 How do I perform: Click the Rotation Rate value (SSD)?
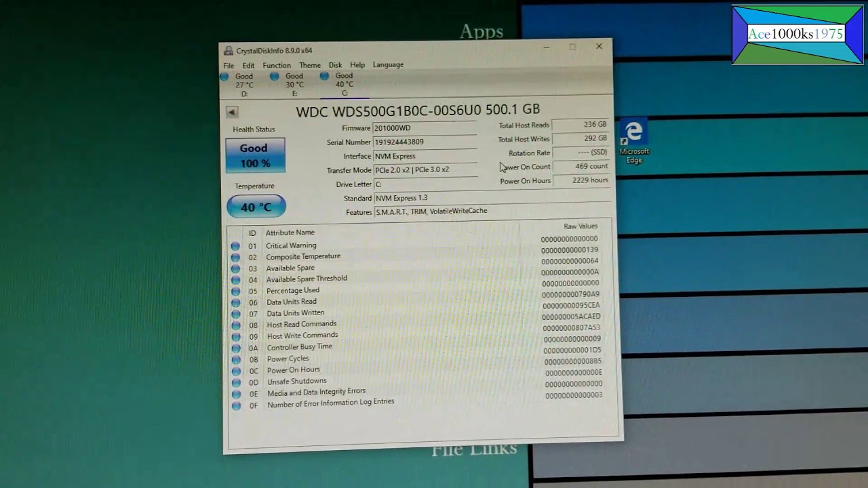(581, 152)
